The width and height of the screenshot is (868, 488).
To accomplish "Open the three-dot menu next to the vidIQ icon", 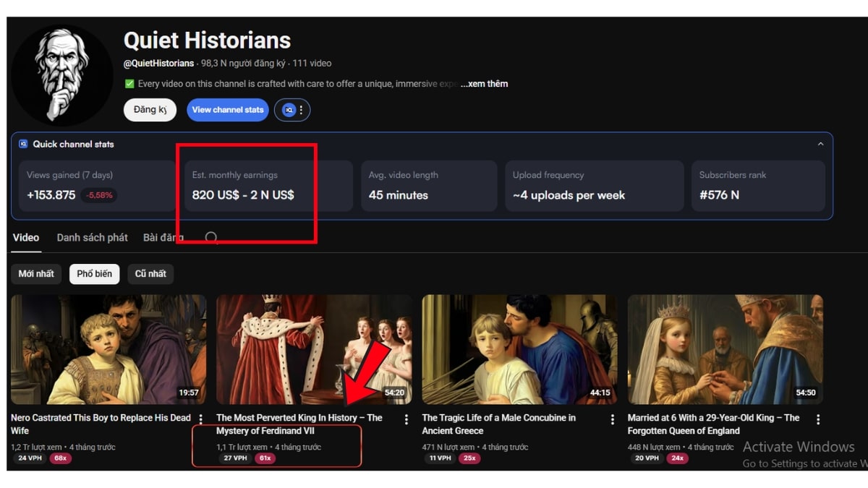I will click(x=301, y=110).
